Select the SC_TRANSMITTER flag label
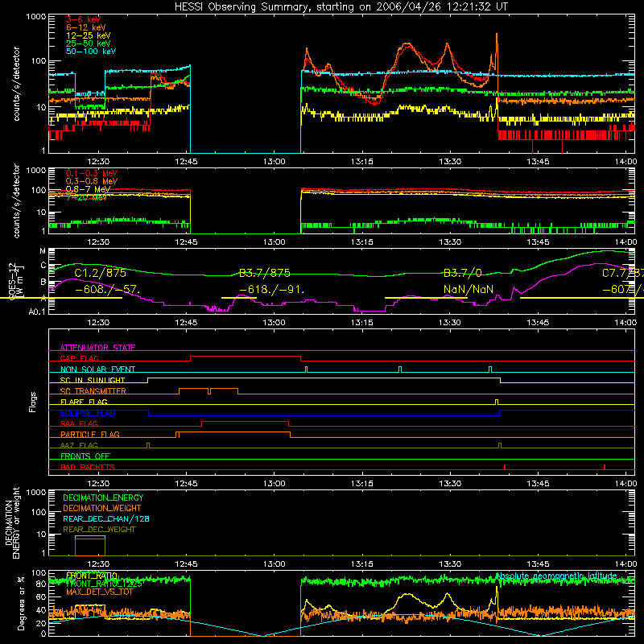Image resolution: width=644 pixels, height=644 pixels. (93, 391)
